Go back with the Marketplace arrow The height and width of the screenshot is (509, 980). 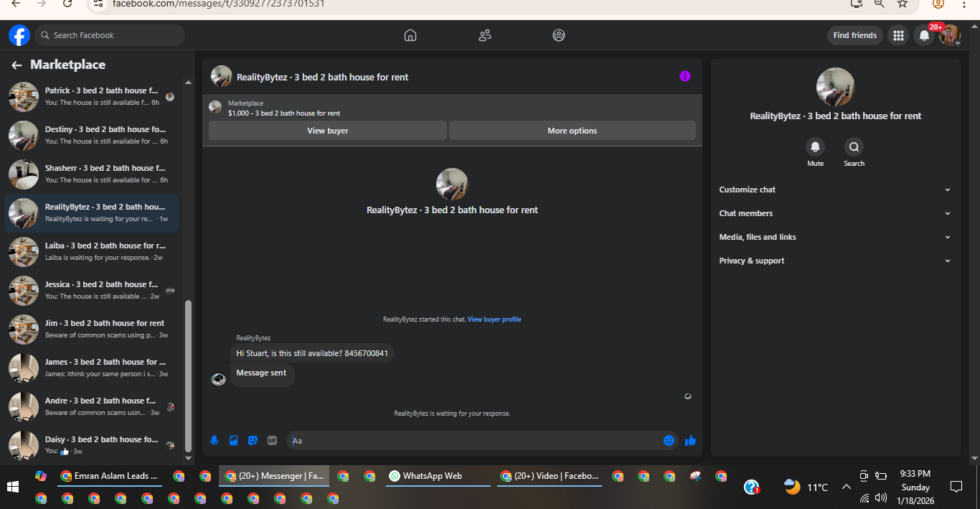(17, 65)
